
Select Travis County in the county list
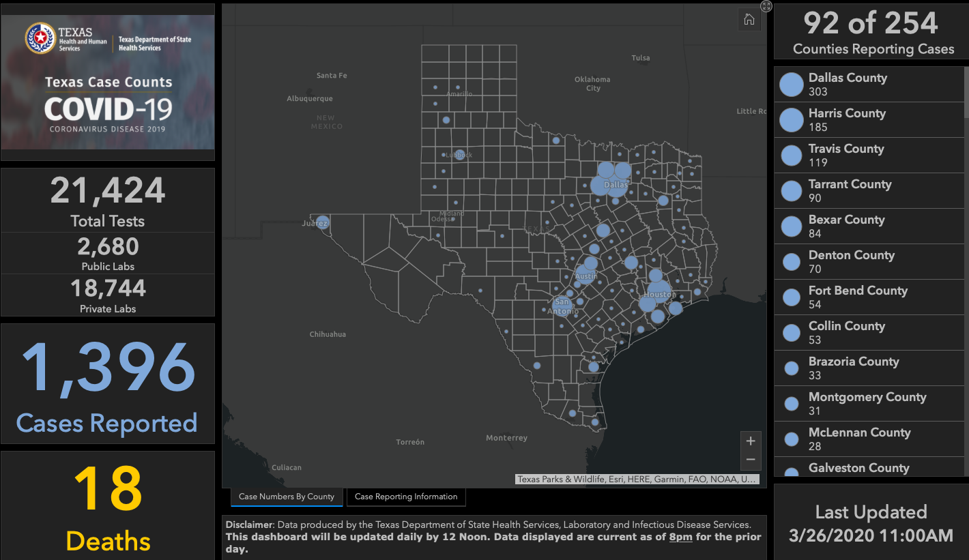coord(846,156)
